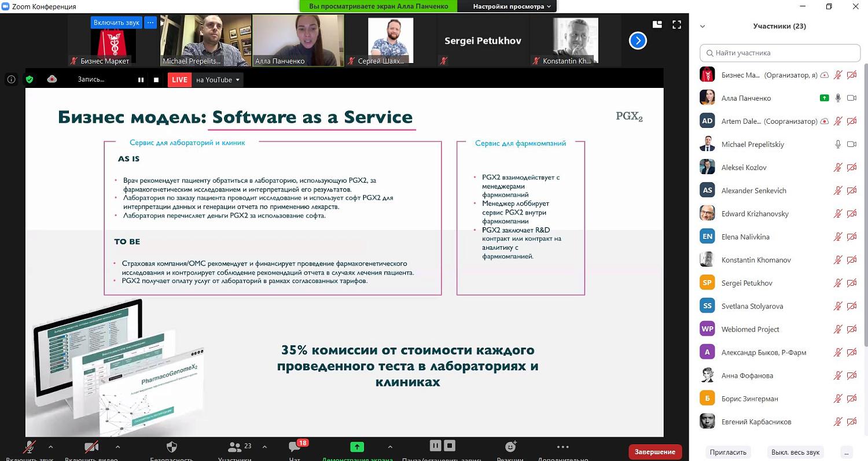Viewport: 868px width, 461px height.
Task: Stop recording in bottom toolbar
Action: [x=450, y=445]
